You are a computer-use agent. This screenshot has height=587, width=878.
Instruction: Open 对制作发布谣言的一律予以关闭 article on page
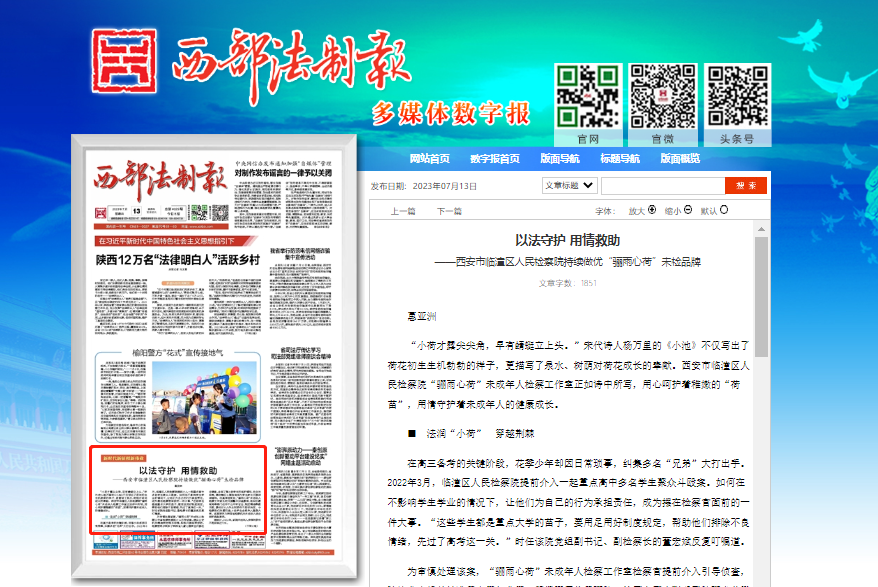(283, 173)
